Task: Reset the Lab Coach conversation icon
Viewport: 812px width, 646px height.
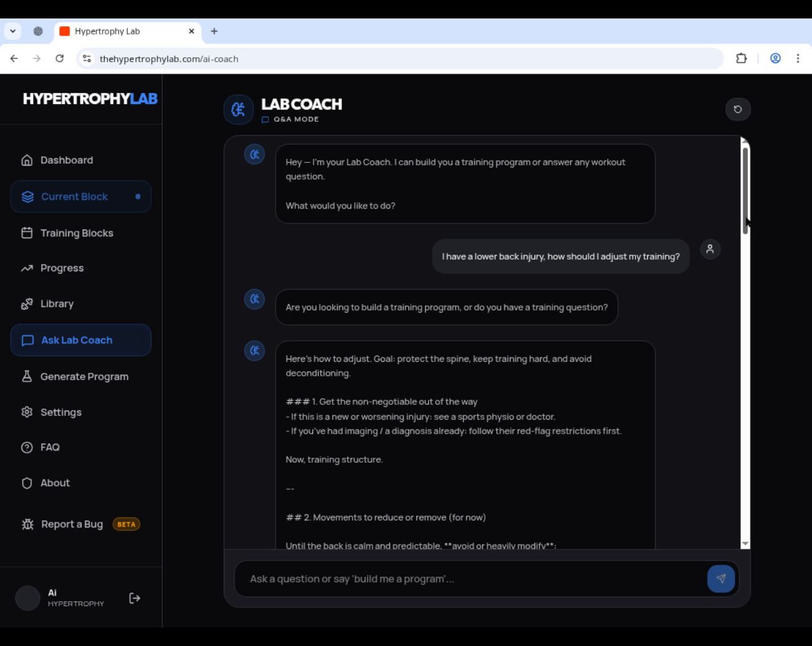Action: 738,109
